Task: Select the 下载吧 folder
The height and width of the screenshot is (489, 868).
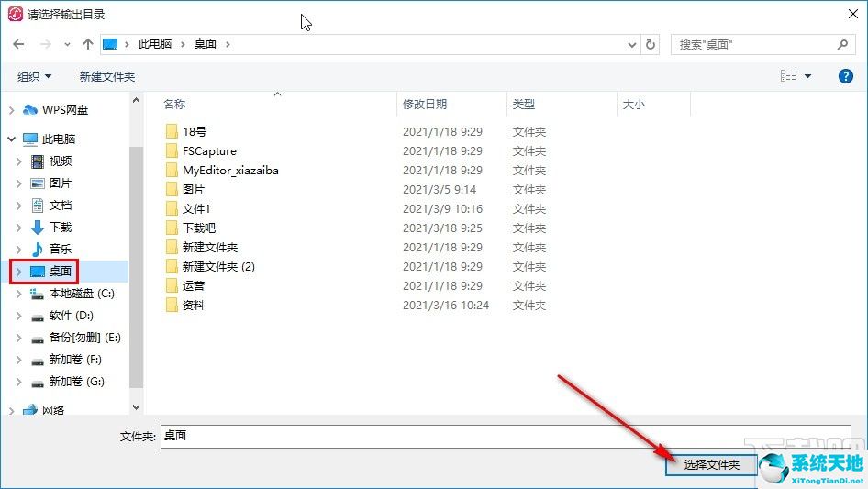Action: point(199,228)
